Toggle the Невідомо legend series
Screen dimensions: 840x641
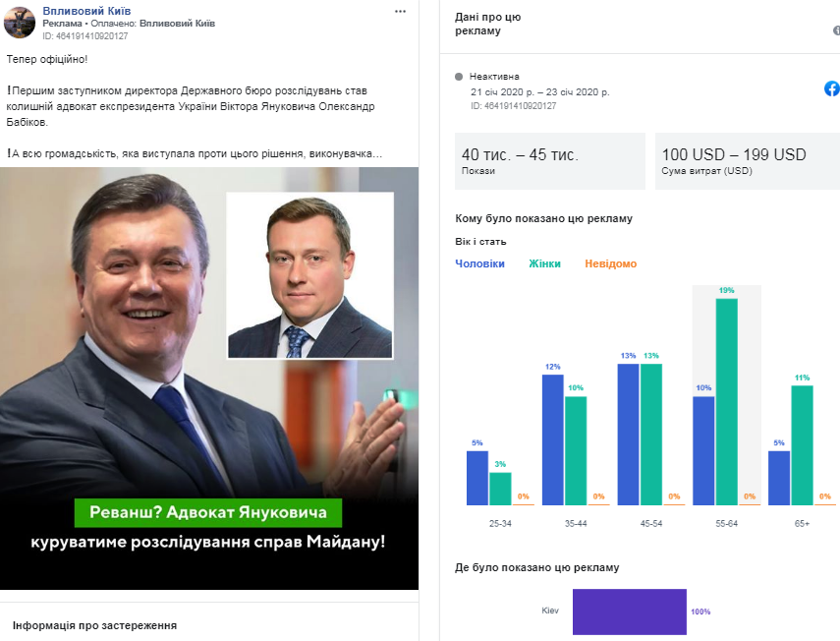pos(610,263)
